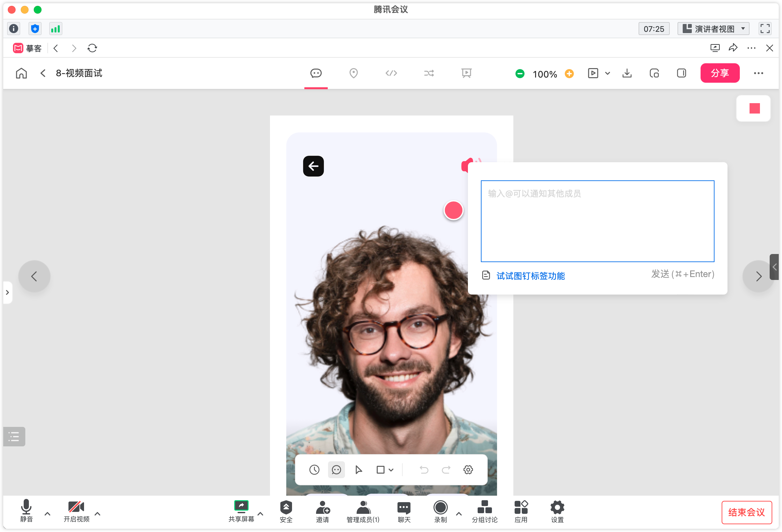Viewport: 782px width, 532px height.
Task: Open the network signal bars icon
Action: (55, 29)
